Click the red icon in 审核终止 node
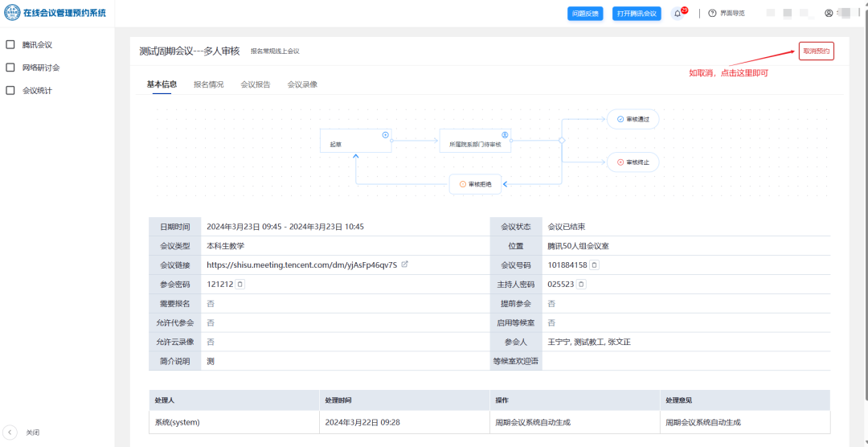This screenshot has width=868, height=447. tap(620, 162)
